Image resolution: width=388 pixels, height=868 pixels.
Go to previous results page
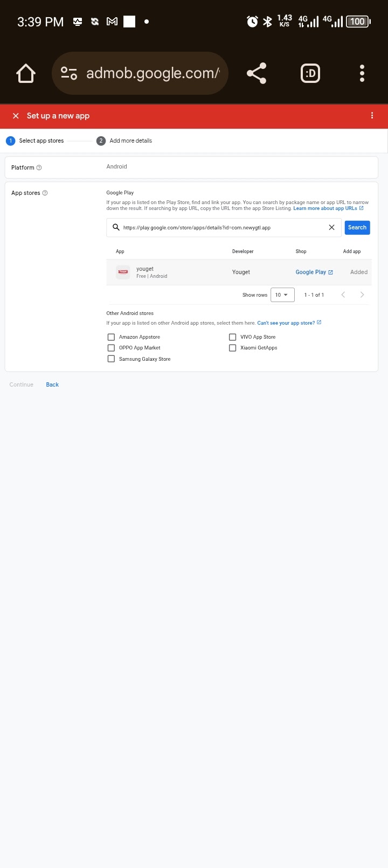pos(343,295)
